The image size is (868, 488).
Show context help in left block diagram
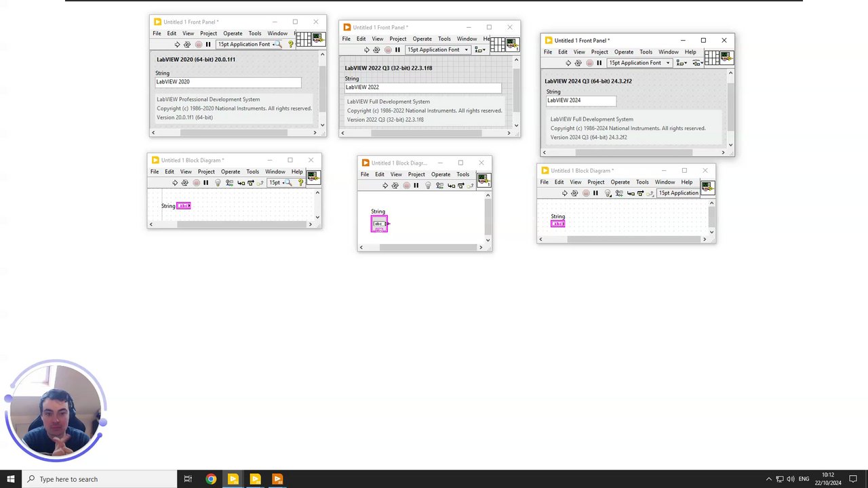[x=300, y=183]
